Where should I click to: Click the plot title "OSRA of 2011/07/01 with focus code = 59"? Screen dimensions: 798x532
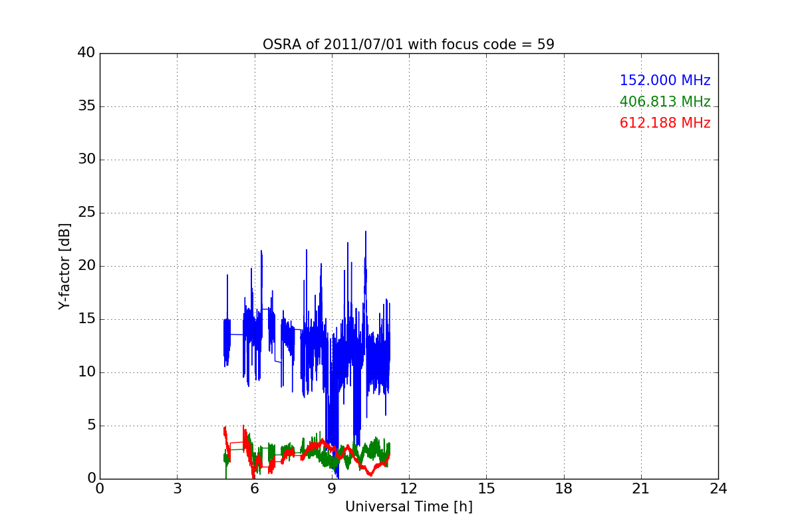coord(408,45)
